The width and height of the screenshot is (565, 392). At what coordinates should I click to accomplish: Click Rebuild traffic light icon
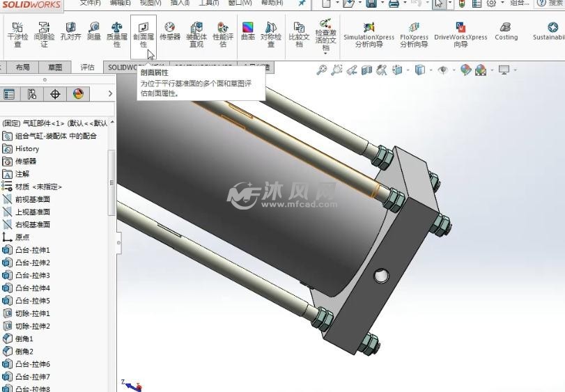click(x=462, y=3)
